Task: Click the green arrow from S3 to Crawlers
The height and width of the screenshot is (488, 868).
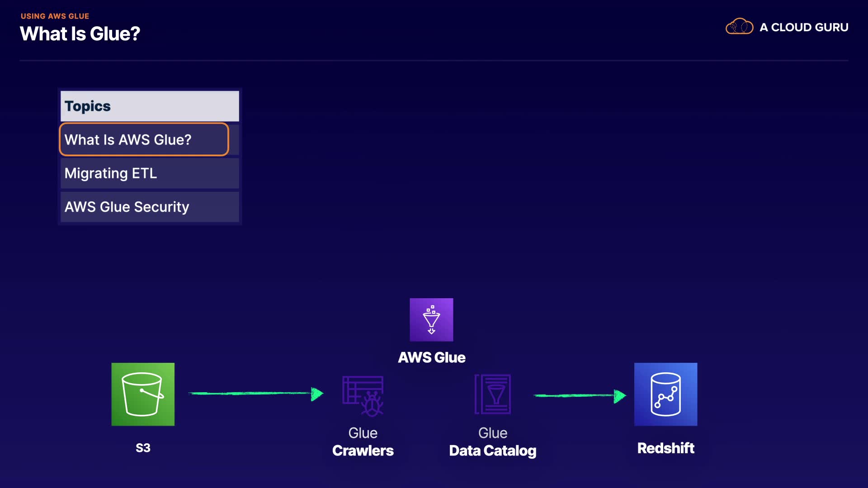Action: (x=255, y=394)
